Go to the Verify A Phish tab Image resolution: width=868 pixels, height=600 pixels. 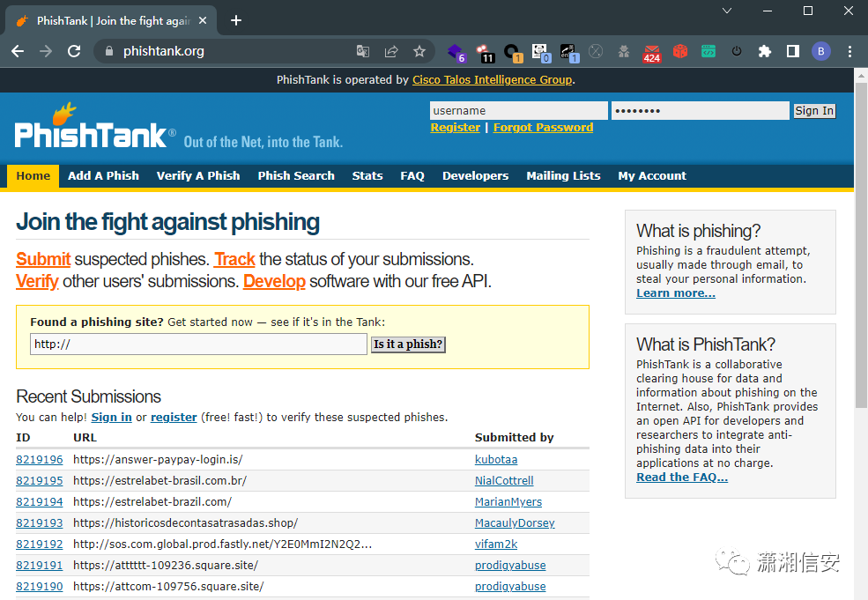(198, 176)
